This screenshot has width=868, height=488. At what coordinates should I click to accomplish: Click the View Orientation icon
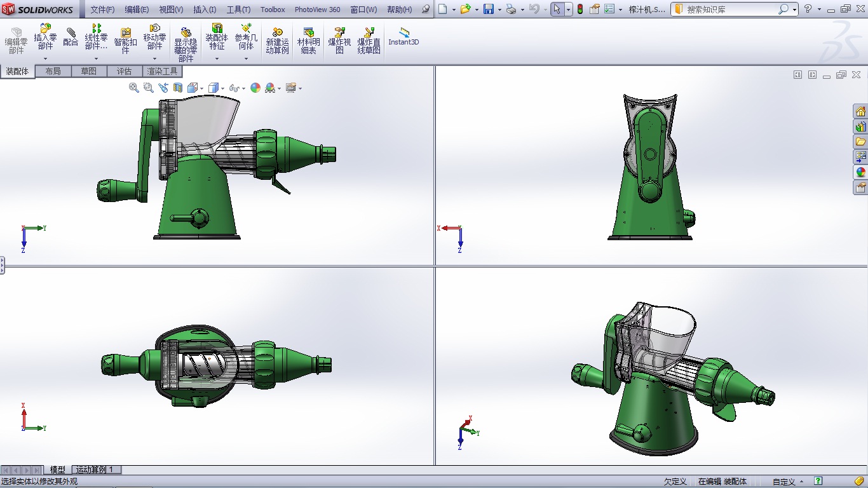click(193, 88)
